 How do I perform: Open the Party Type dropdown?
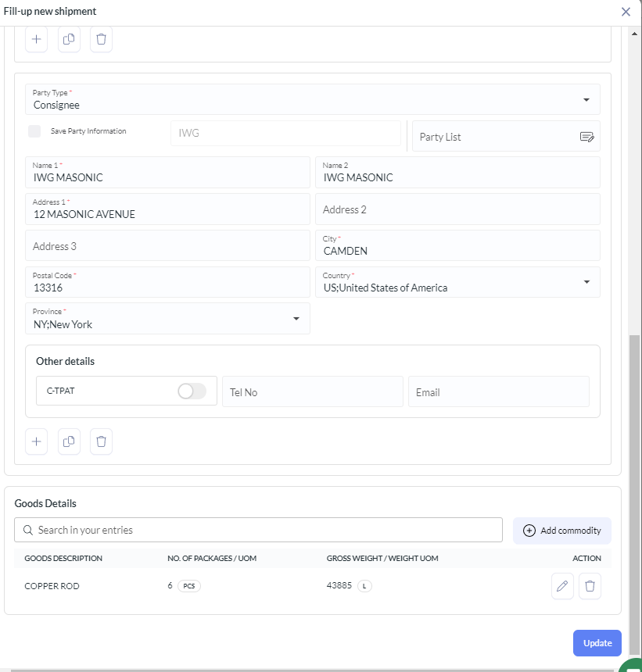point(586,100)
